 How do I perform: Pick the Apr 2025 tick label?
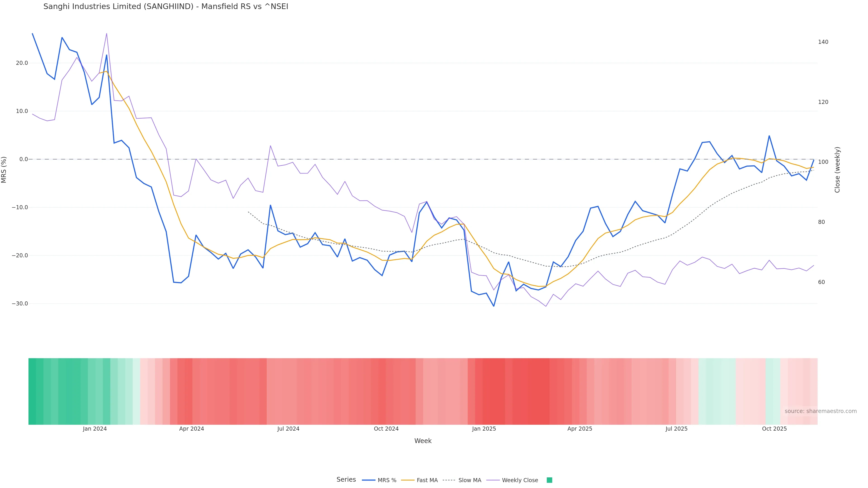pos(580,429)
